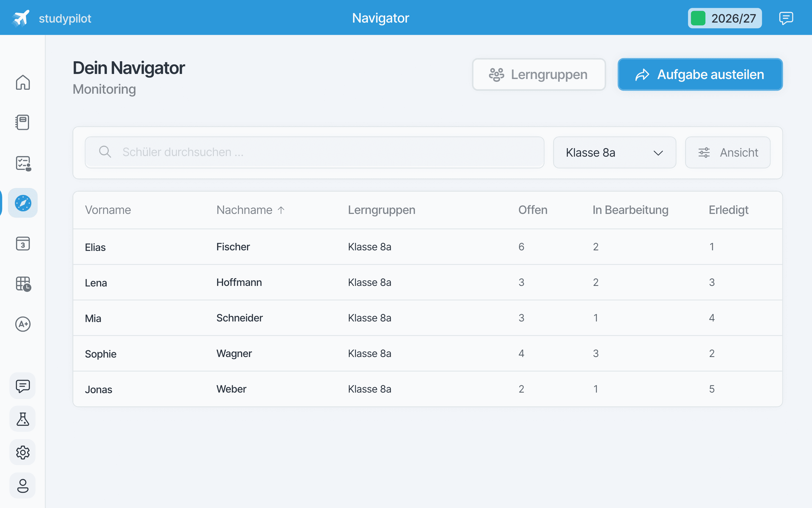Open the feedback chat icon in header
812x508 pixels.
[x=786, y=18]
